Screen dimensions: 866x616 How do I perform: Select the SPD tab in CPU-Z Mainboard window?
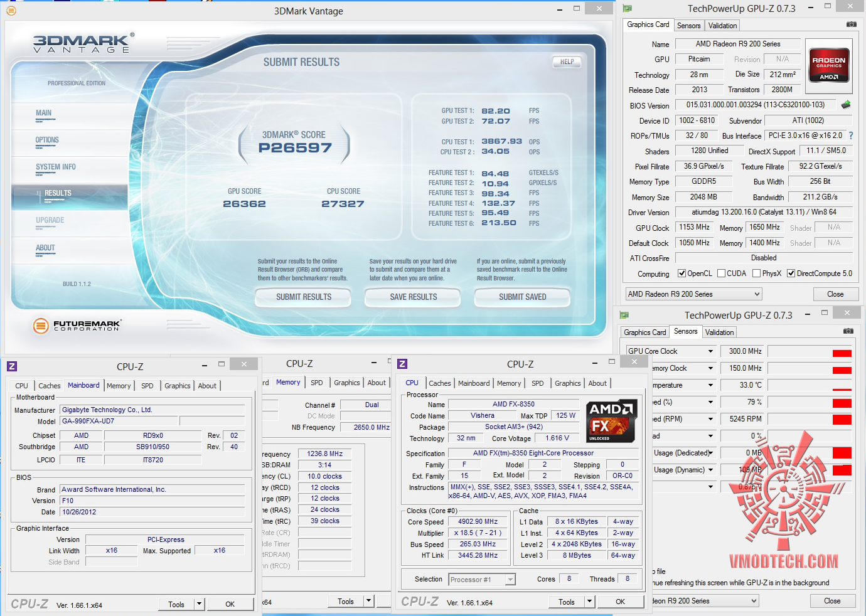click(147, 386)
